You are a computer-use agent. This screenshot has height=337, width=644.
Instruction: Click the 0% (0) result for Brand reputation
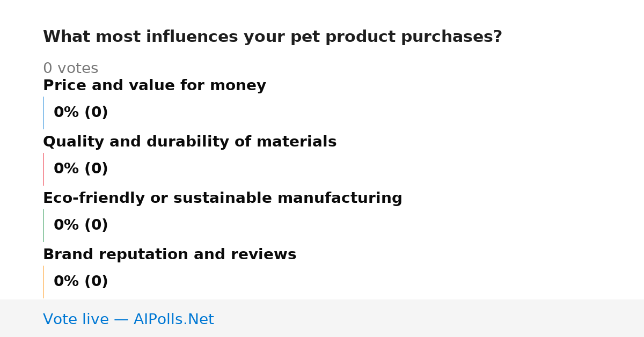(80, 282)
